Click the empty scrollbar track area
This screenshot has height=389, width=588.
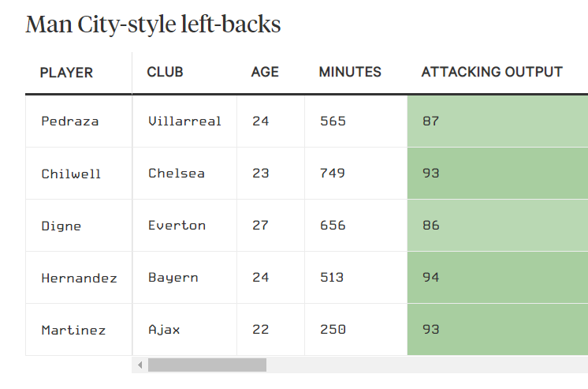point(427,365)
